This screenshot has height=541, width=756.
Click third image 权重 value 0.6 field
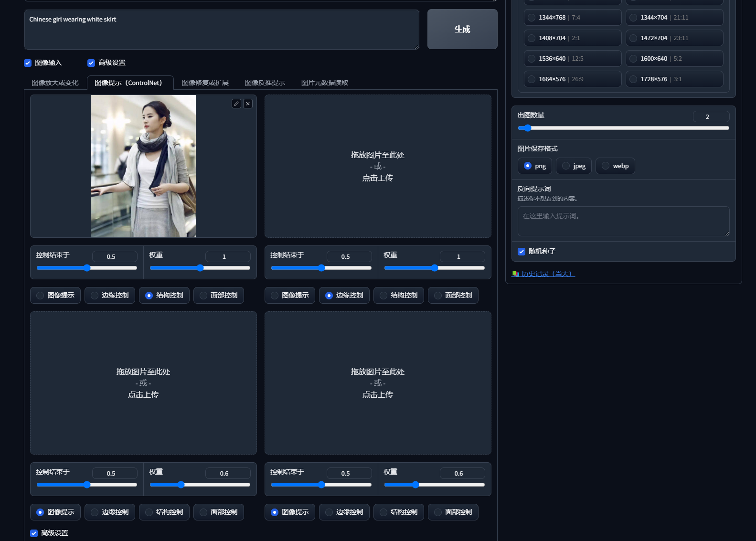(x=228, y=473)
